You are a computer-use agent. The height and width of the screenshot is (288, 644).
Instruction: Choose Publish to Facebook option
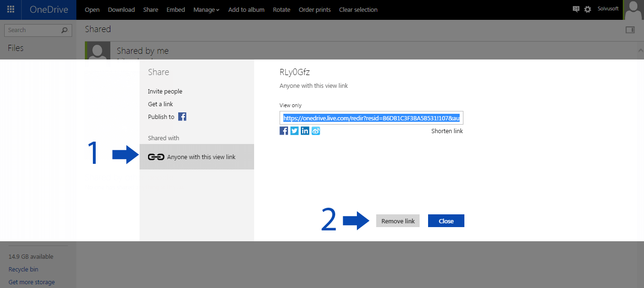click(167, 117)
